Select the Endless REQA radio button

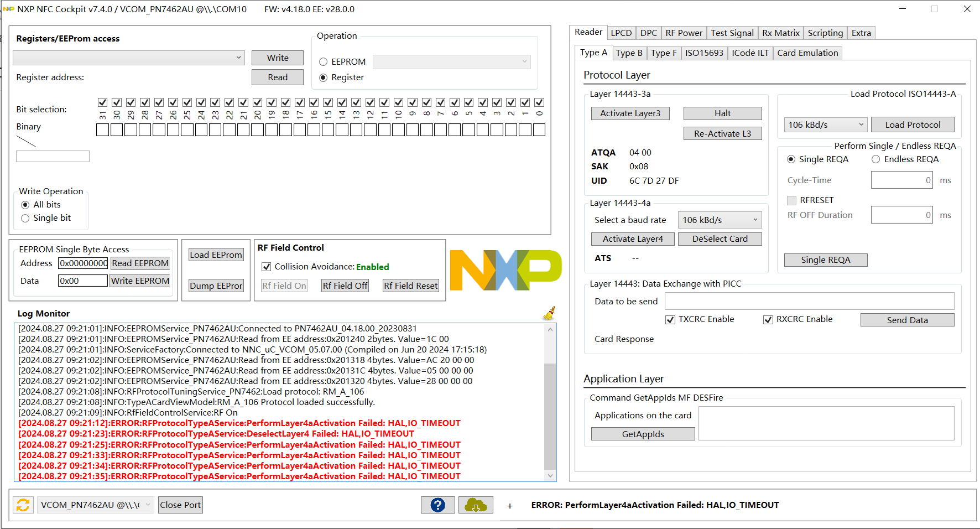coord(875,159)
